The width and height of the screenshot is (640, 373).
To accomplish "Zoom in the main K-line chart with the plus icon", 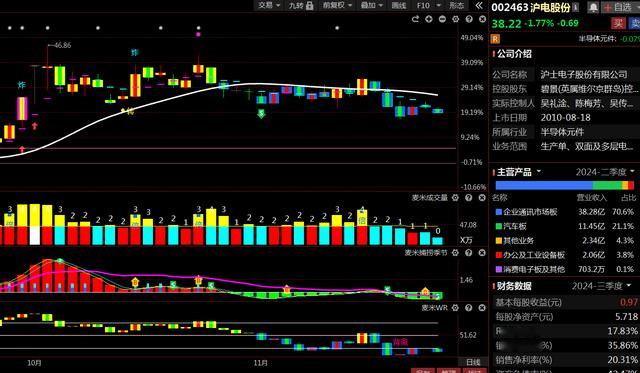I will coord(429,19).
